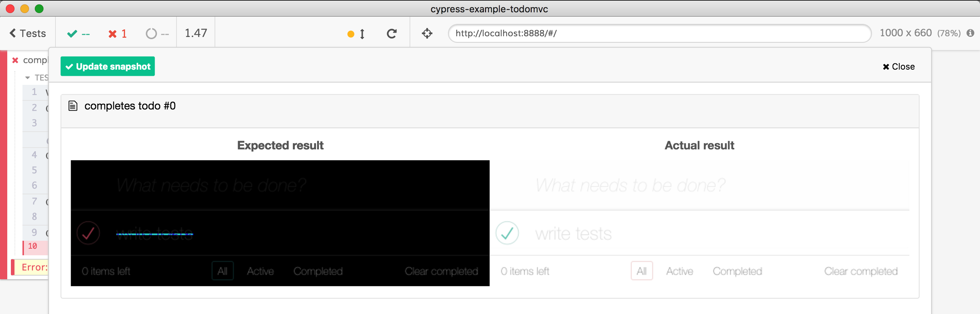The image size is (980, 314).
Task: Click the selector playground crosshair icon
Action: point(427,34)
